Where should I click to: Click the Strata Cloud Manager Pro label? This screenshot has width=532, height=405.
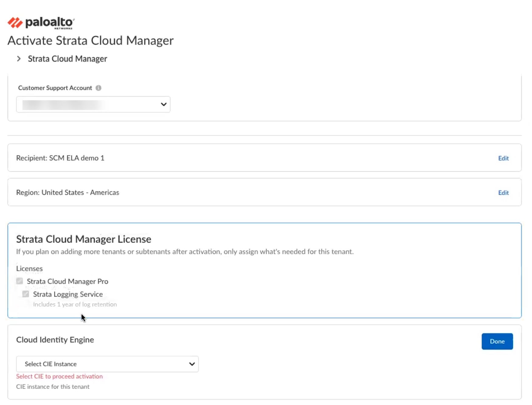click(x=67, y=281)
